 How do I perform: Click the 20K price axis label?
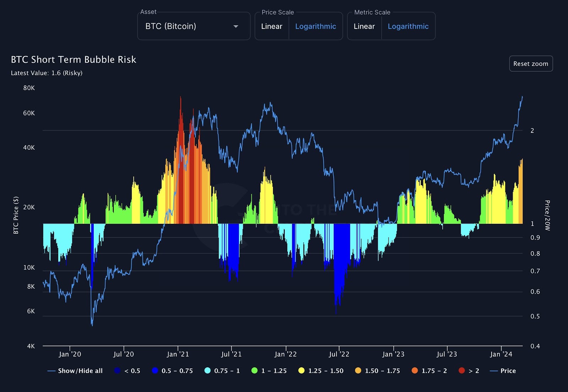click(29, 207)
